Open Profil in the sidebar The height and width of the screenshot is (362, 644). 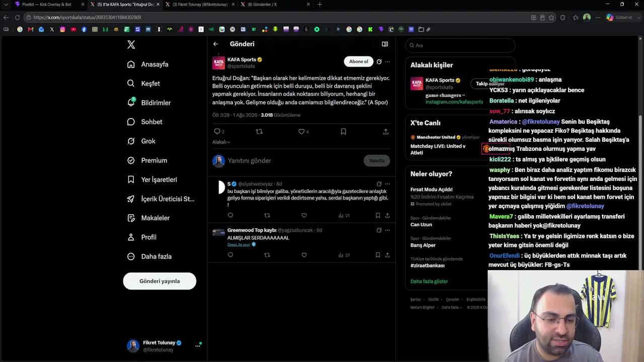tap(142, 237)
